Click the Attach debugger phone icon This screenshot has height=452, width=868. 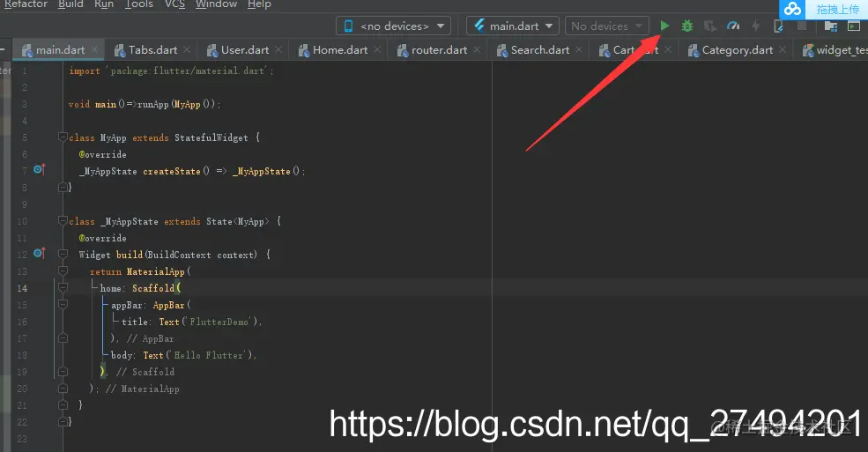coord(778,26)
